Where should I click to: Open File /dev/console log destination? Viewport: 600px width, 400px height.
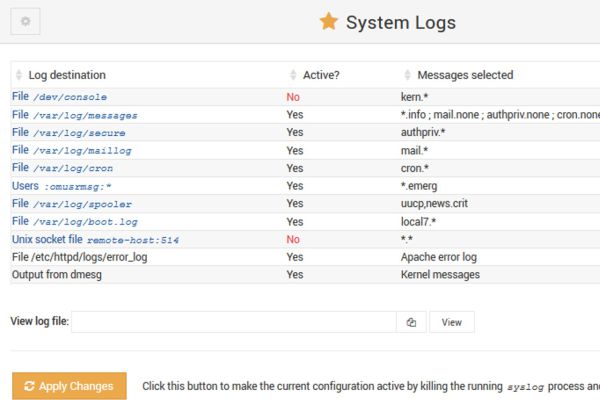click(59, 97)
